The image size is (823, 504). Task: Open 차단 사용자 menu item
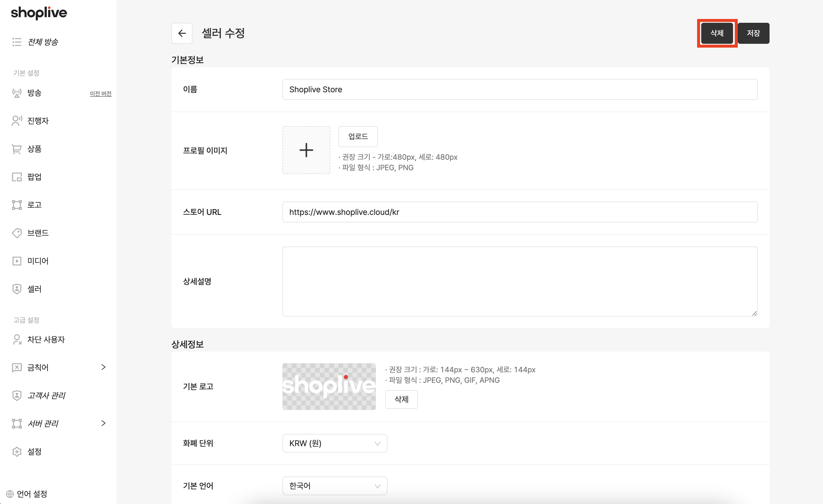(46, 339)
